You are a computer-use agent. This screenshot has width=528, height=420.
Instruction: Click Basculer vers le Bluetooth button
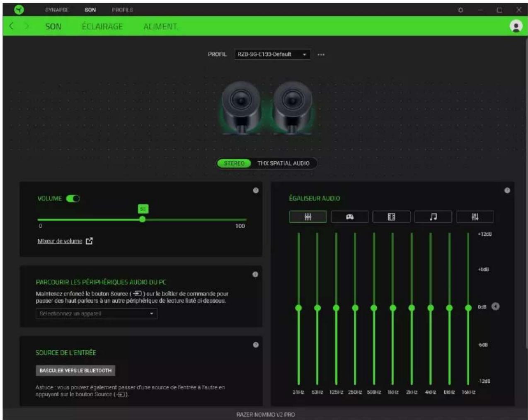75,370
